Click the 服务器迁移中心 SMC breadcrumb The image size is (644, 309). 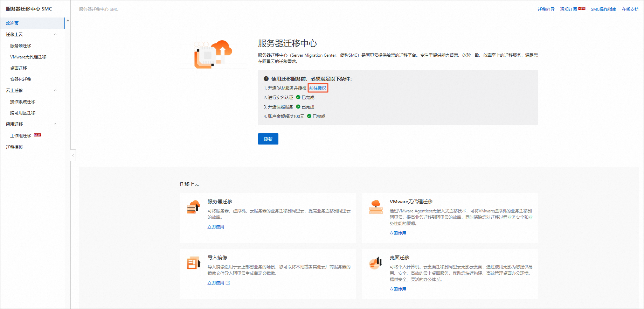coord(99,9)
